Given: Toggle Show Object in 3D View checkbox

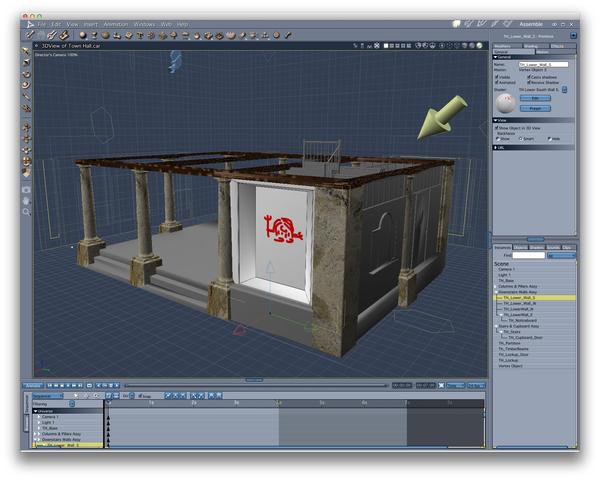Looking at the screenshot, I should 497,128.
